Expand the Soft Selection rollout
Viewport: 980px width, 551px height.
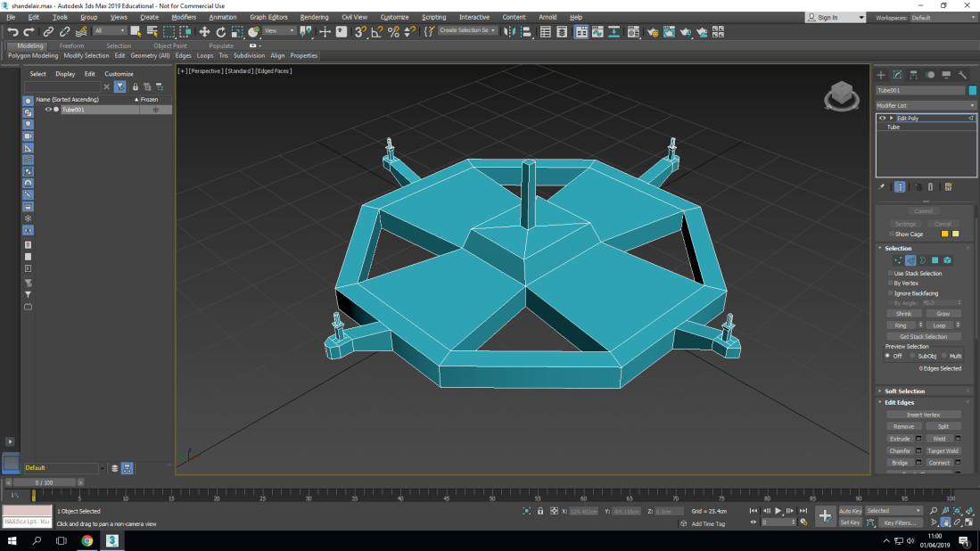tap(904, 391)
